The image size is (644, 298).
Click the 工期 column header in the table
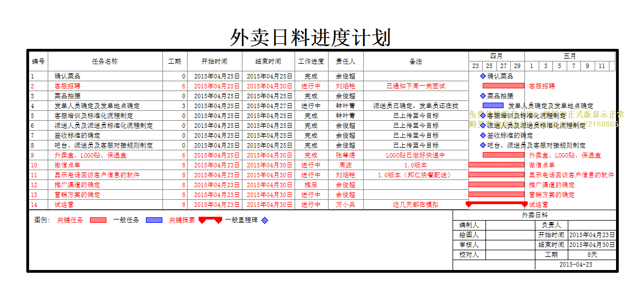[174, 61]
